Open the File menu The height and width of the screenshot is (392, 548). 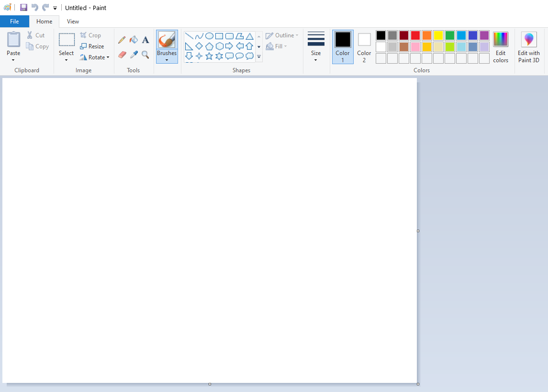pyautogui.click(x=14, y=22)
